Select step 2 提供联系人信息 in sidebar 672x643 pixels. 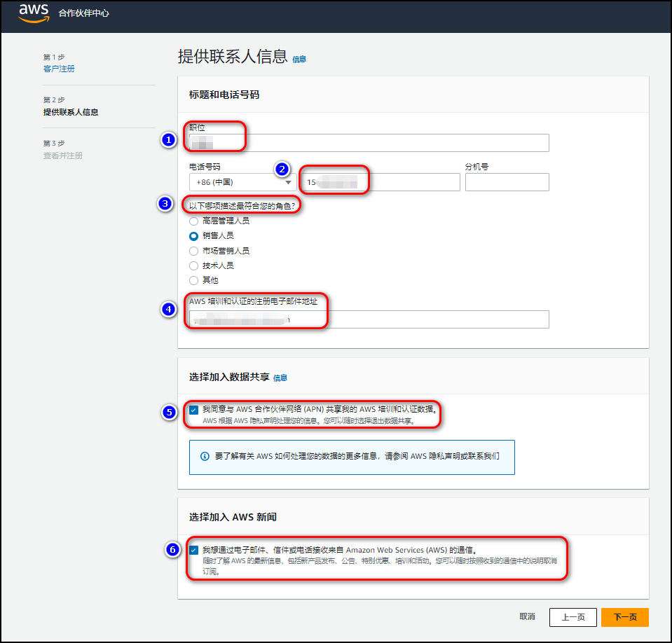(x=71, y=112)
